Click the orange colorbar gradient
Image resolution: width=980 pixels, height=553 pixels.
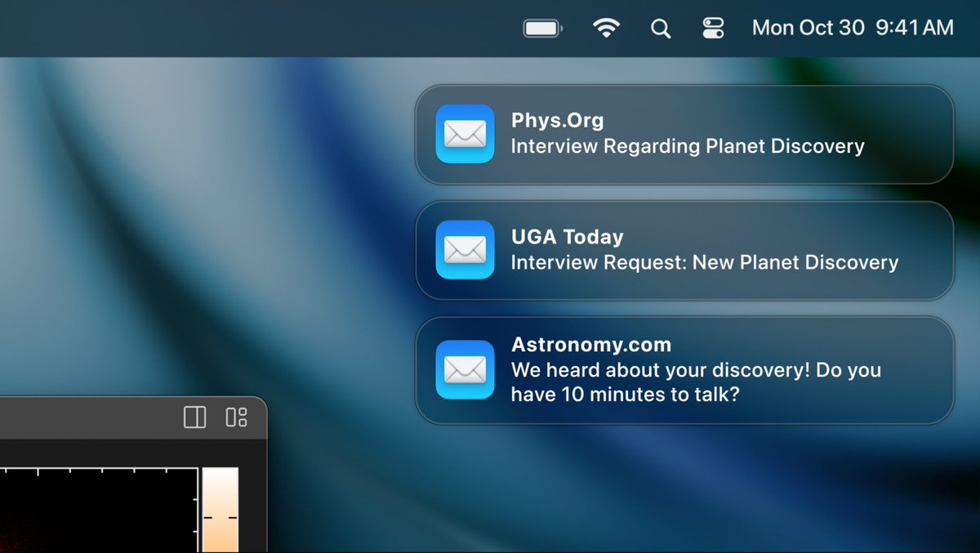coord(220,510)
